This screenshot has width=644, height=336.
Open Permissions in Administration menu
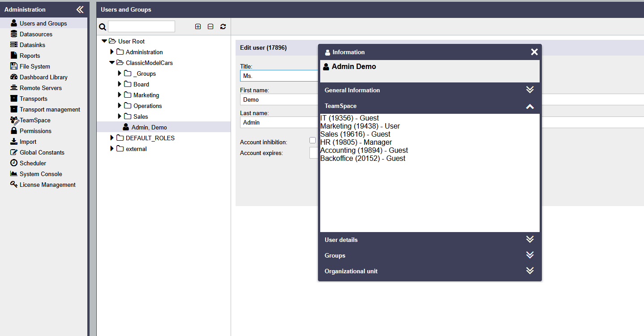click(x=35, y=131)
